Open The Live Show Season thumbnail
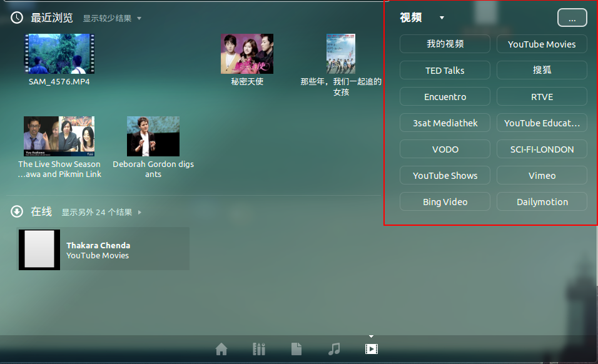598x364 pixels. tap(59, 136)
